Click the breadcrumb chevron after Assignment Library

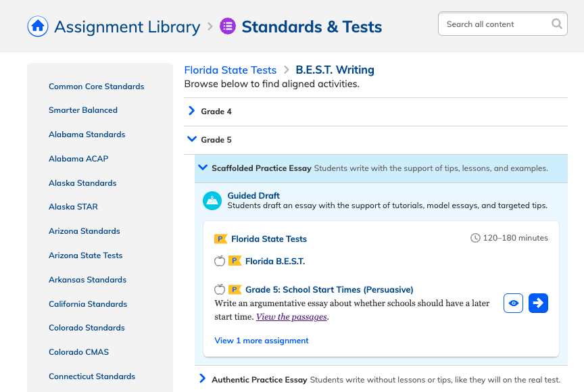point(210,26)
